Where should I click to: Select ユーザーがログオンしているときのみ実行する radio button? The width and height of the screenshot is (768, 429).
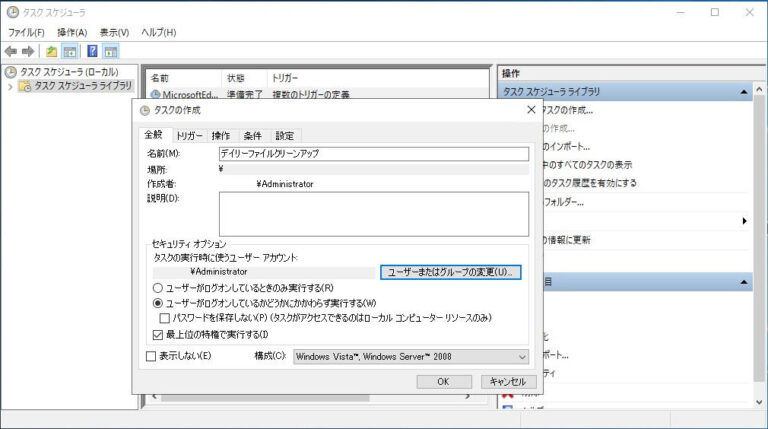pos(157,287)
